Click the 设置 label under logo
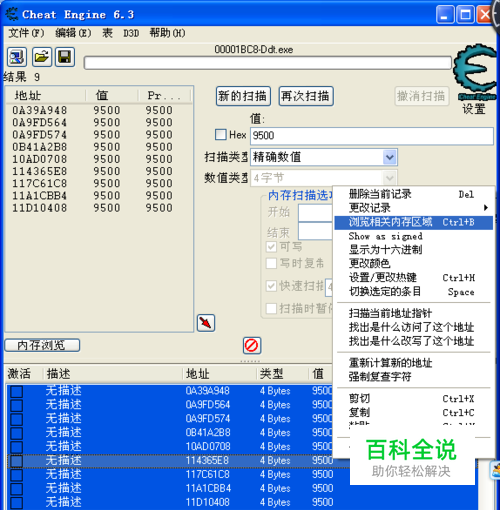 pyautogui.click(x=474, y=109)
